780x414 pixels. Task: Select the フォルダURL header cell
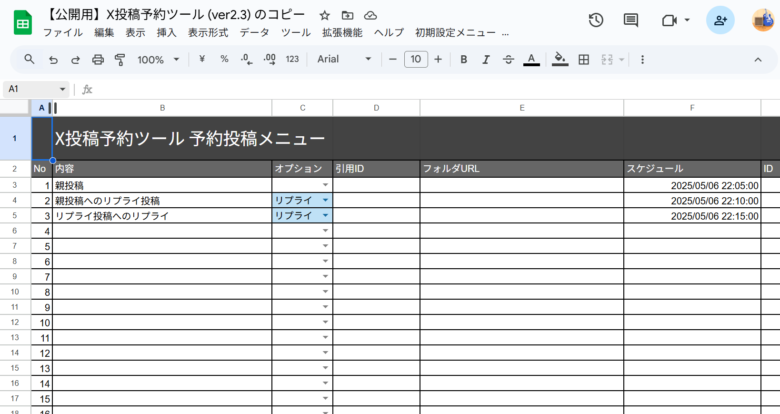coord(522,169)
